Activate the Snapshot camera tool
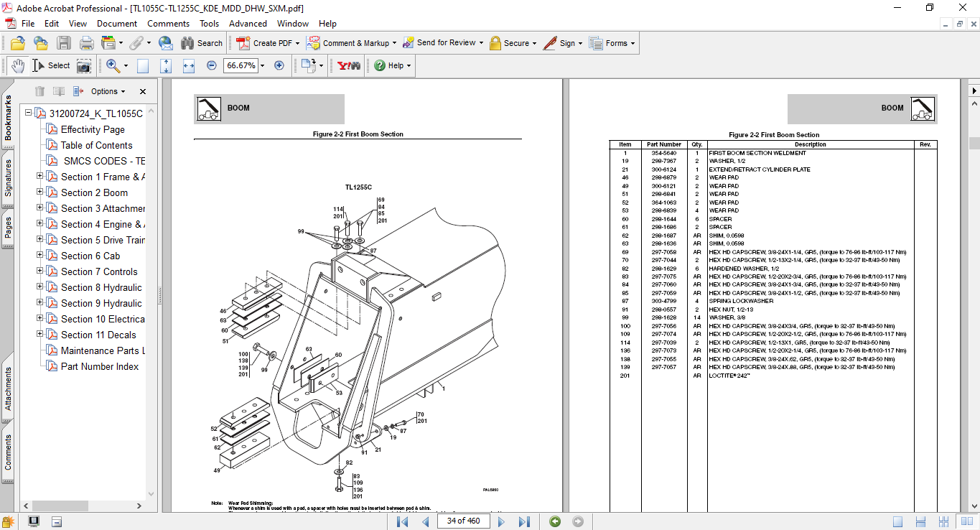This screenshot has width=980, height=530. [x=84, y=65]
